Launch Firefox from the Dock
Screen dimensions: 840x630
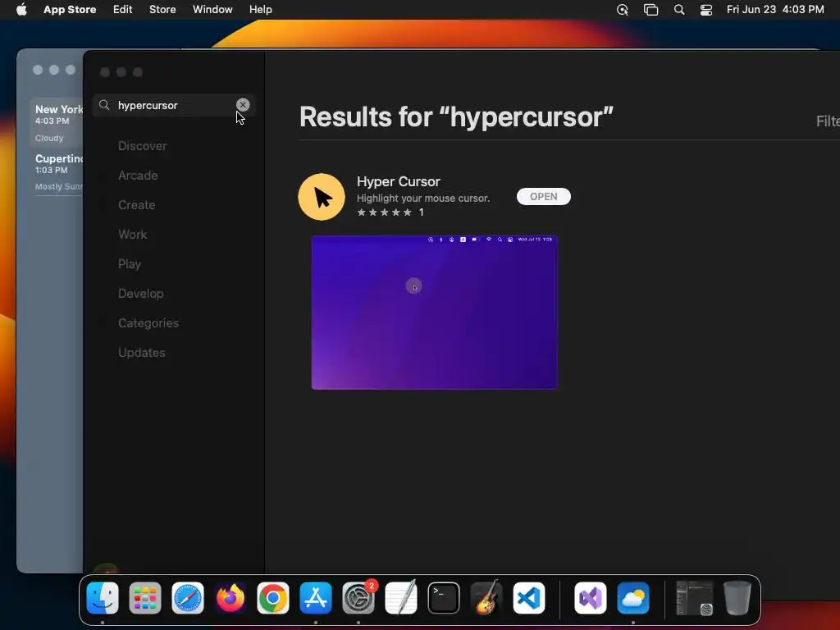[231, 598]
